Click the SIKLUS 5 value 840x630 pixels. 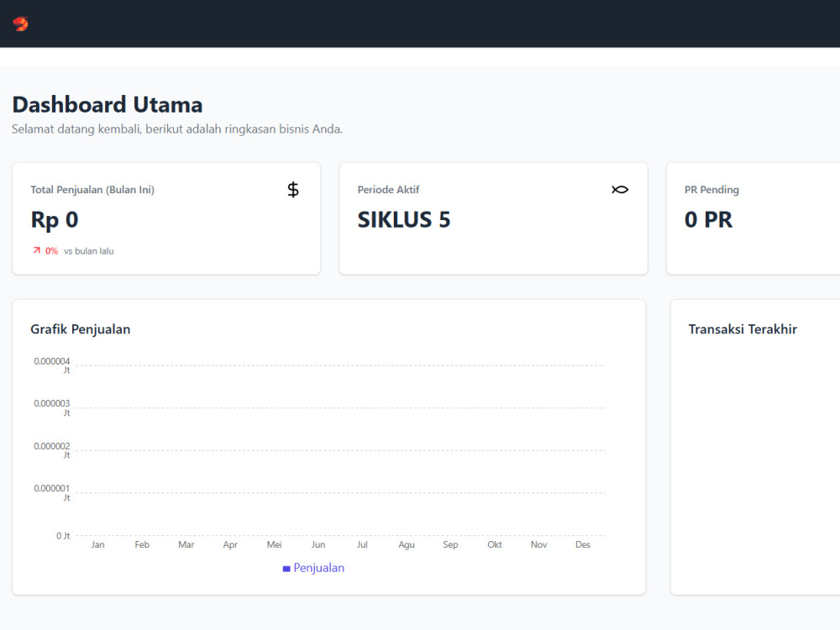pos(404,219)
